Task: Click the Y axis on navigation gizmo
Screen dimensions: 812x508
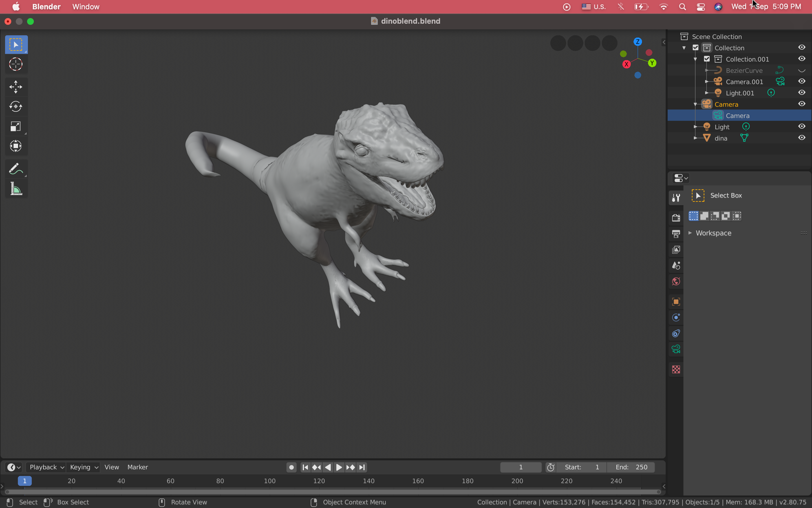Action: pos(652,63)
